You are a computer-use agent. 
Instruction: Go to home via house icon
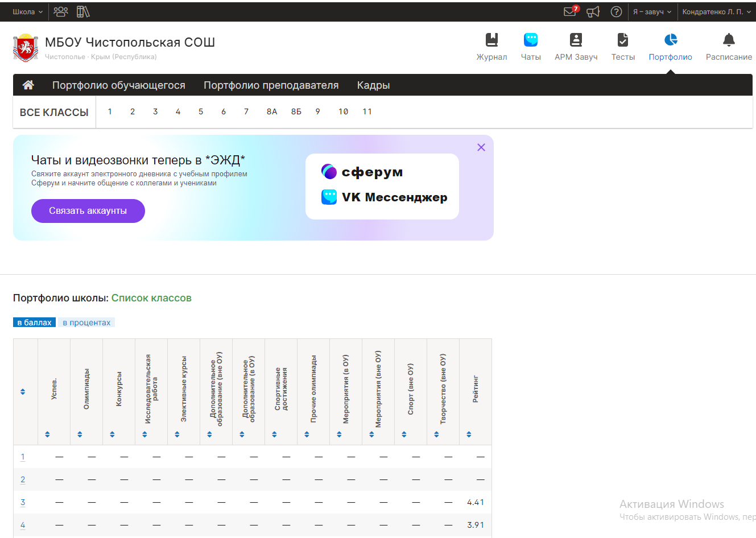point(28,85)
